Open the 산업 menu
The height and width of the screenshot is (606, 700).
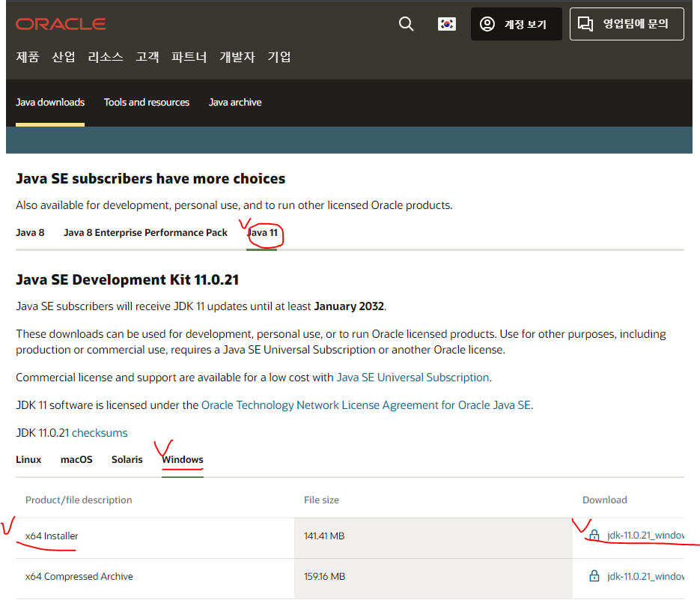tap(64, 57)
